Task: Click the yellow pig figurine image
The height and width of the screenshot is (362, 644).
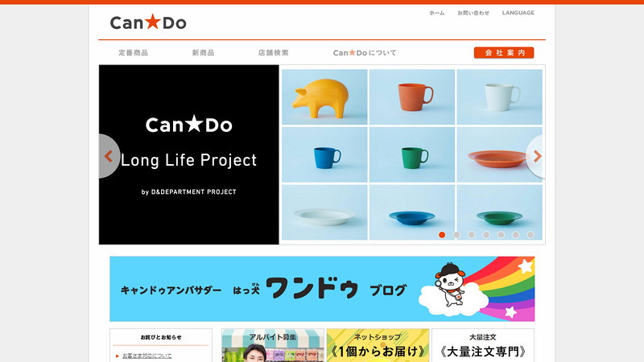Action: [324, 97]
